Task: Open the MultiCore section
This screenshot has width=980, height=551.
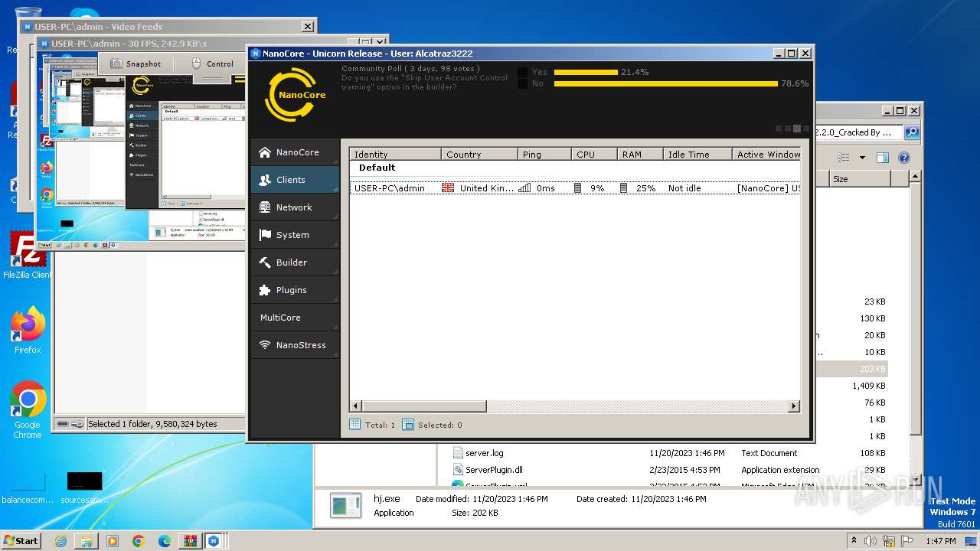Action: [295, 318]
